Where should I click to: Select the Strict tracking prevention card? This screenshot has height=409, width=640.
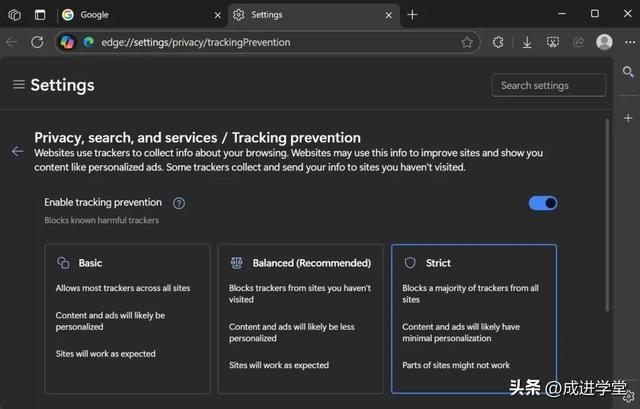(474, 319)
